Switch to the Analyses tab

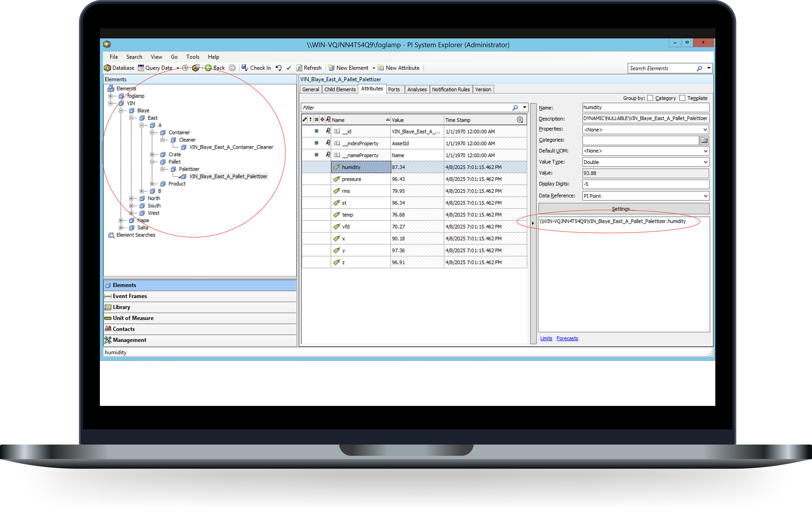[x=417, y=89]
